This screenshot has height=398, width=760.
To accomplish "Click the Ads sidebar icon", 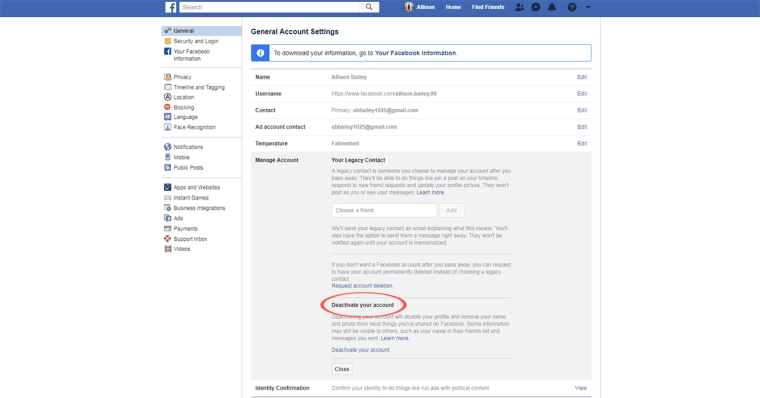I will (x=168, y=218).
